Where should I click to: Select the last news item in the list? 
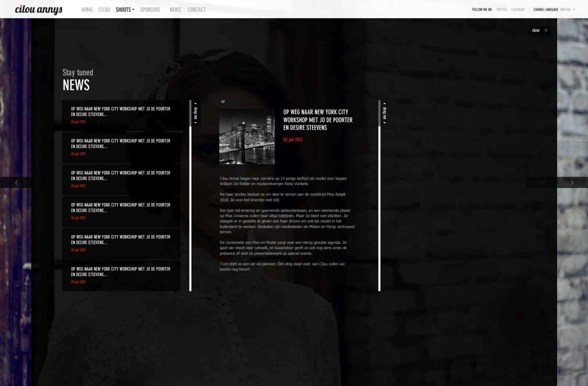(121, 275)
